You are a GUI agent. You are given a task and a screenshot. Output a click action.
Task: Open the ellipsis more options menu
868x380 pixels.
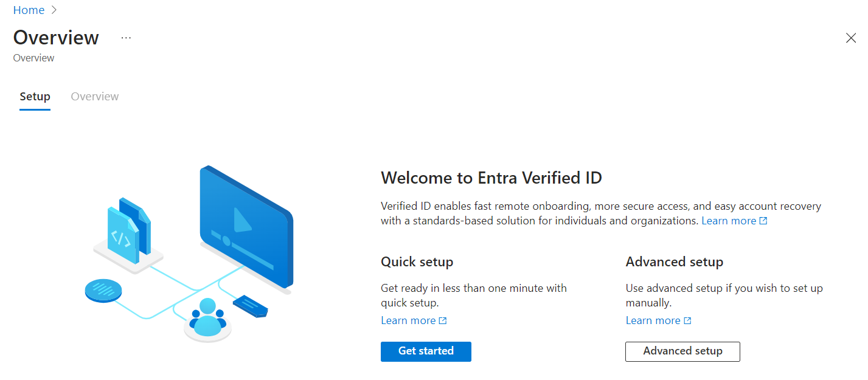[126, 38]
